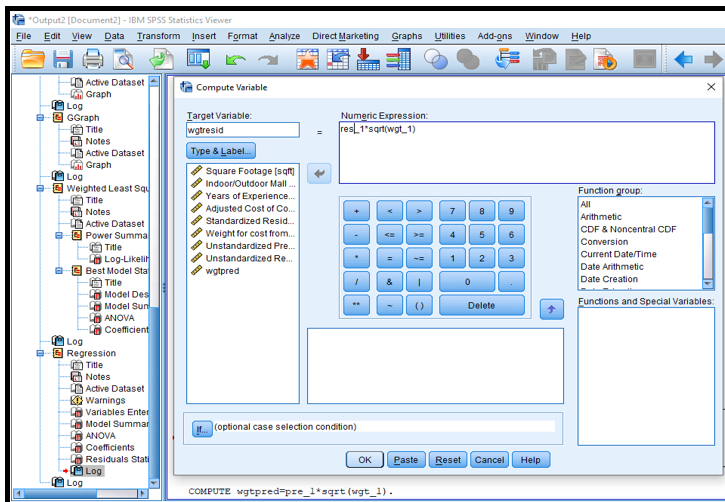The width and height of the screenshot is (725, 502).
Task: Click the Go to Variable icon
Action: tap(368, 59)
